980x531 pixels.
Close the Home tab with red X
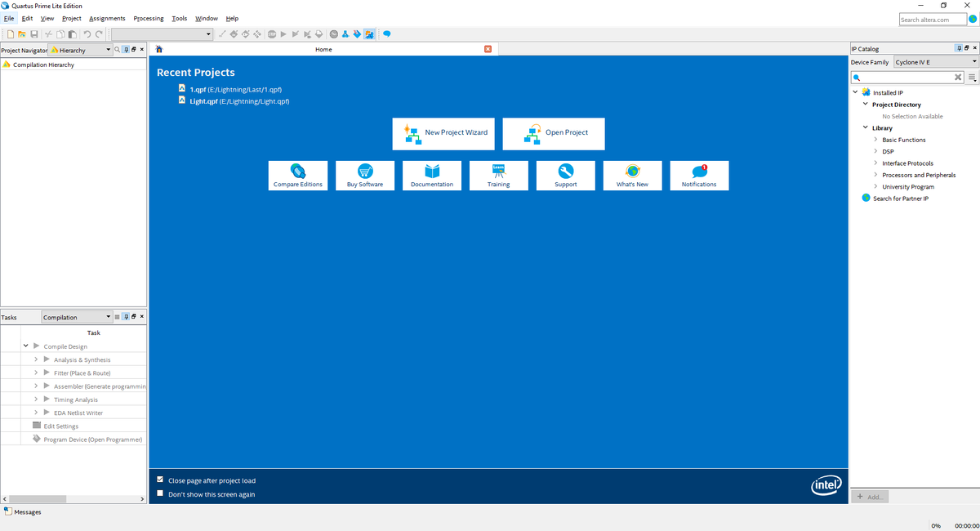point(488,49)
